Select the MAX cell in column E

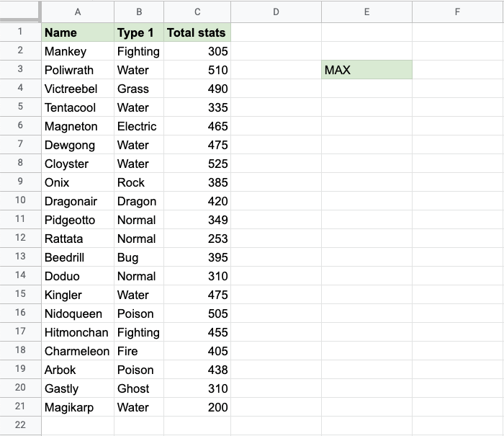click(366, 70)
